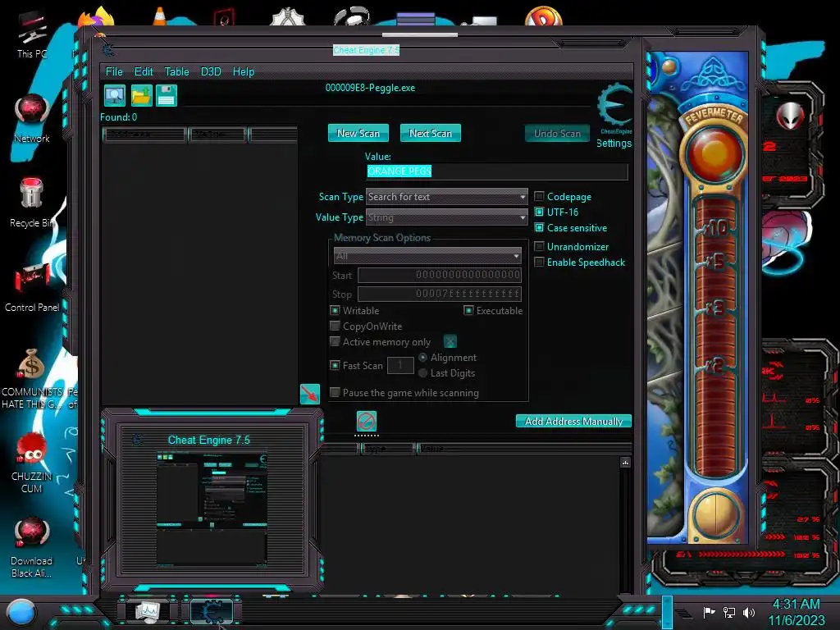The width and height of the screenshot is (840, 630).
Task: Open the This PC desktop icon
Action: click(x=32, y=34)
